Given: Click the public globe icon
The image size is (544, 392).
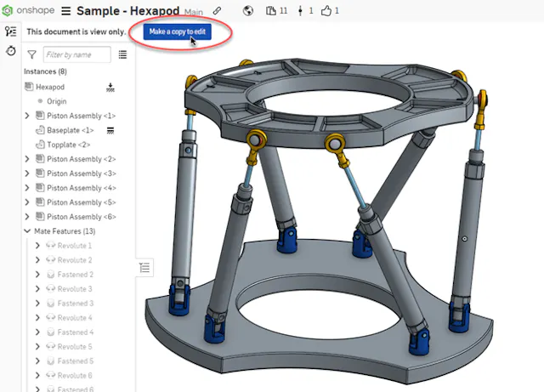Looking at the screenshot, I should [248, 11].
